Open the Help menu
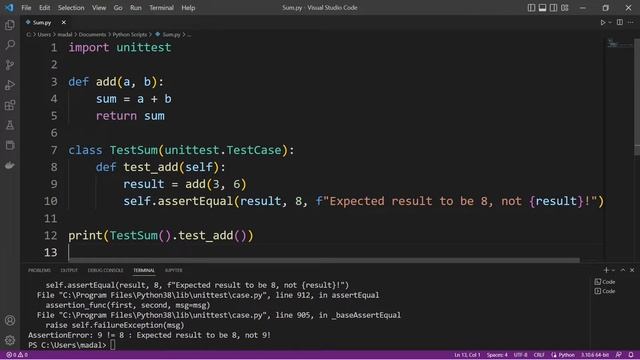The image size is (640, 360). pyautogui.click(x=188, y=8)
